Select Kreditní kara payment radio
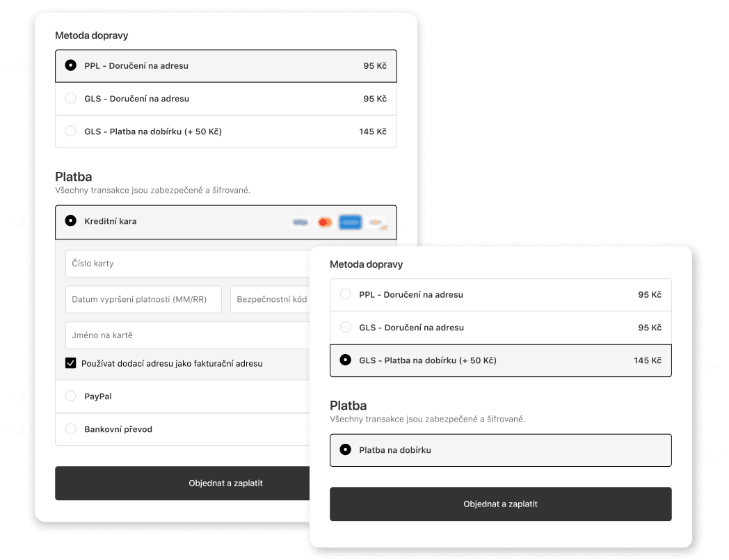Screen dimensions: 729x560 pyautogui.click(x=71, y=221)
